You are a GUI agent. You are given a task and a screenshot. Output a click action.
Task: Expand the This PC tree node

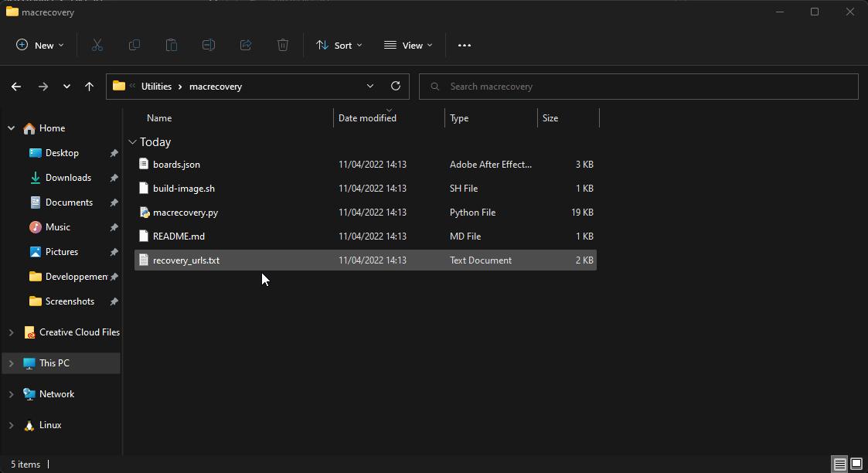[11, 363]
